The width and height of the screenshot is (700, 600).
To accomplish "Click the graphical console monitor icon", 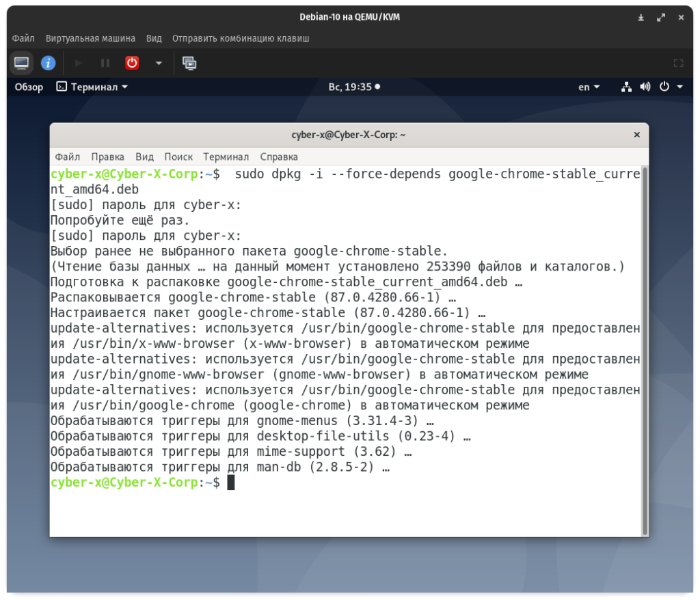I will coord(22,63).
